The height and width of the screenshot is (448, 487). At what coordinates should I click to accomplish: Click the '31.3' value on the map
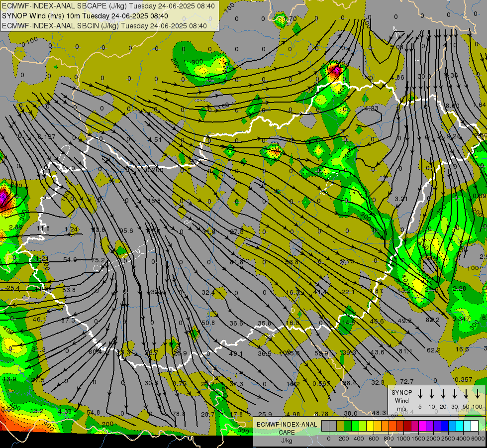coord(39,350)
